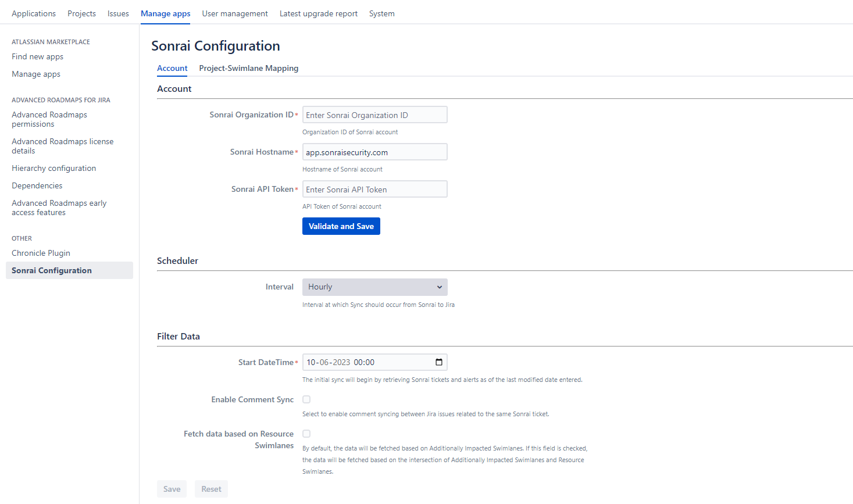Open Latest upgrade report
Screen dimensions: 853x504
point(319,13)
